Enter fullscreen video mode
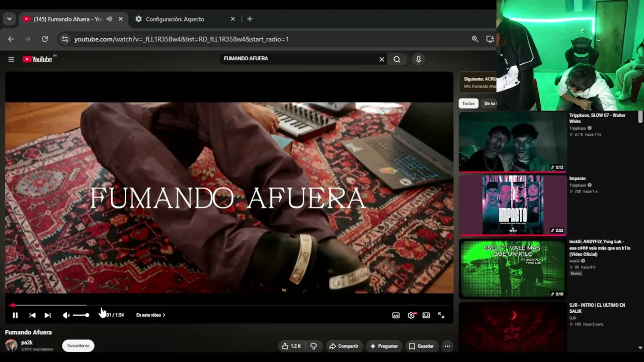Screen dimensions: 644x362 coord(441,315)
